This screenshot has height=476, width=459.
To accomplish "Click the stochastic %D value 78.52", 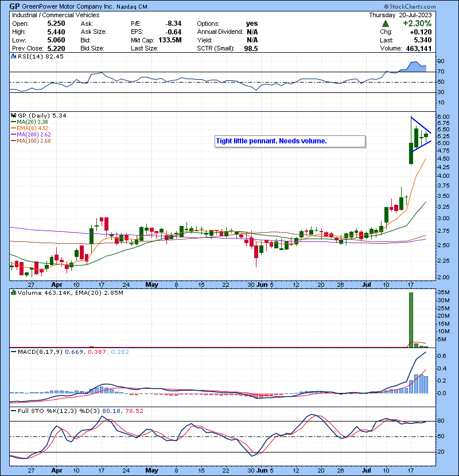I will [134, 411].
